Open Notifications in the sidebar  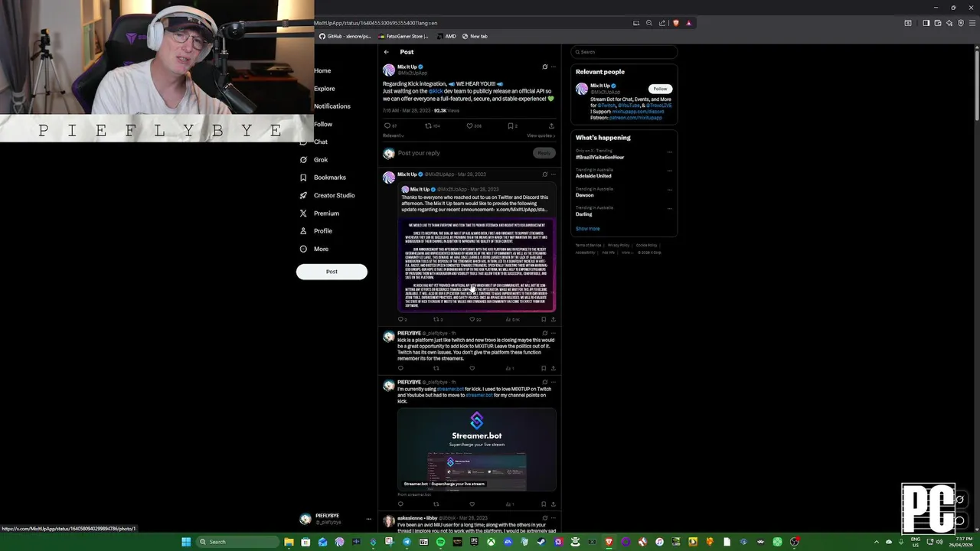[332, 106]
